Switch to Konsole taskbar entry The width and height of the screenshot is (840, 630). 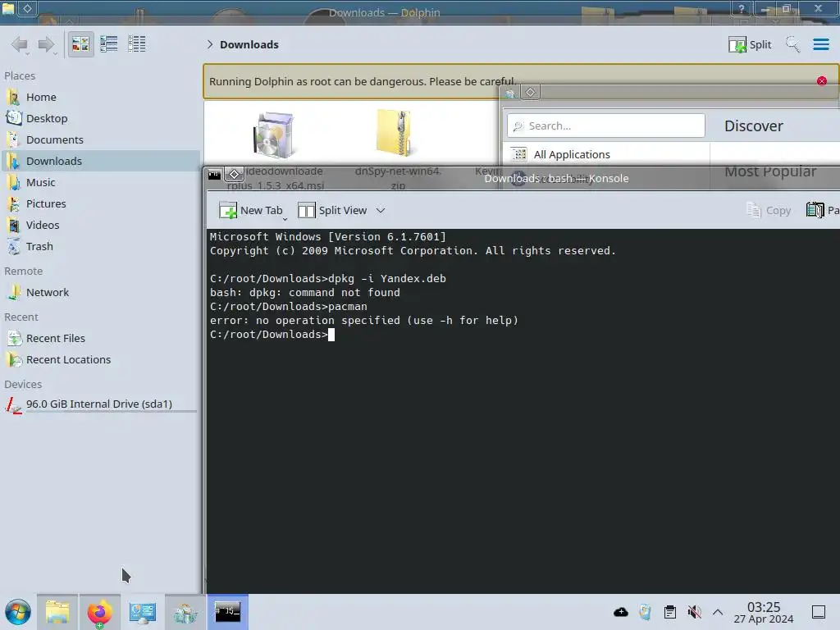(x=228, y=612)
